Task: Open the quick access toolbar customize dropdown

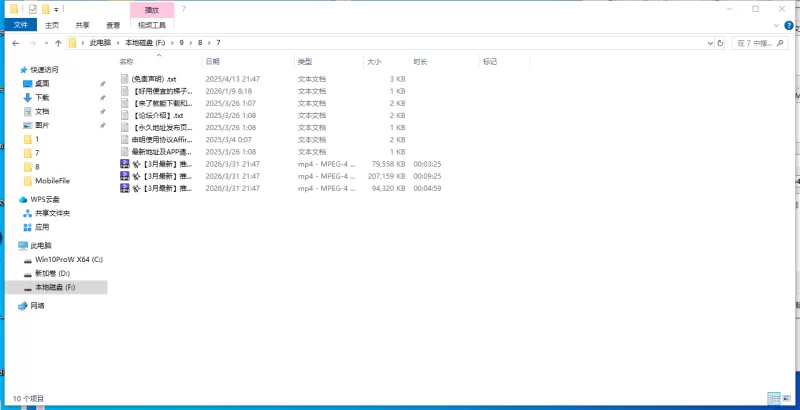Action: pyautogui.click(x=56, y=9)
